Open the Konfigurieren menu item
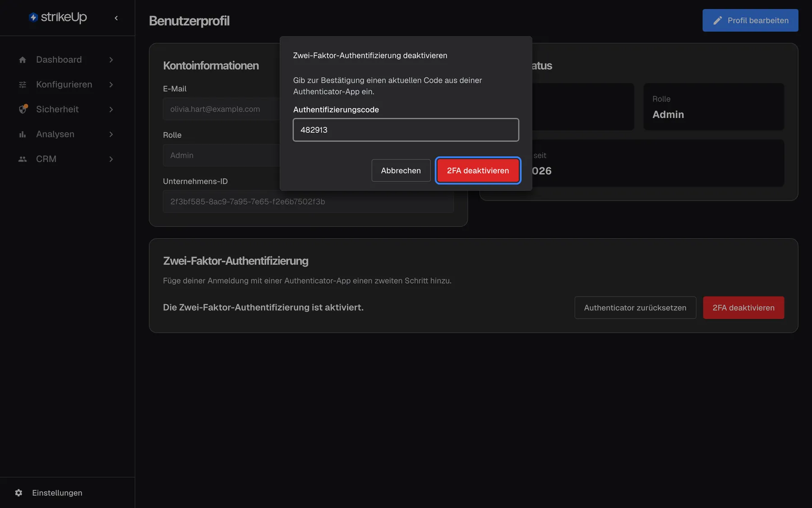Image resolution: width=812 pixels, height=508 pixels. tap(67, 84)
